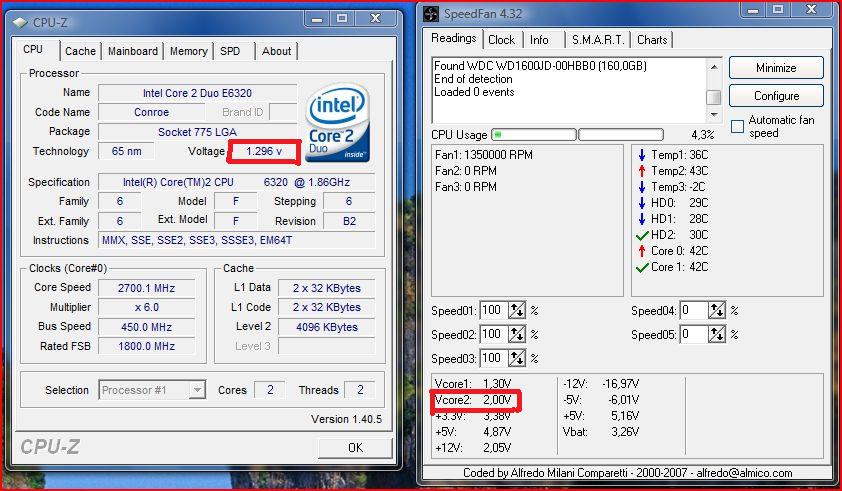Click the Specification field showing 1.86GHz
The height and width of the screenshot is (491, 842).
tap(236, 182)
